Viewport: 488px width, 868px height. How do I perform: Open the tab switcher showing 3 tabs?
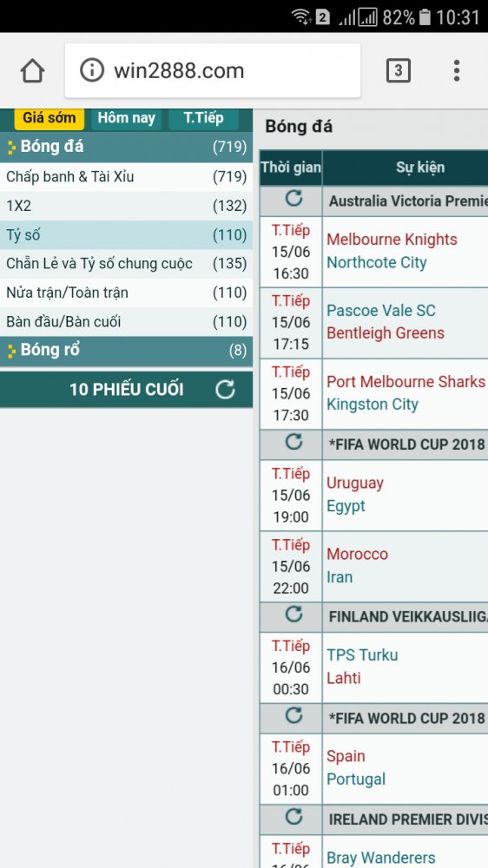[398, 71]
